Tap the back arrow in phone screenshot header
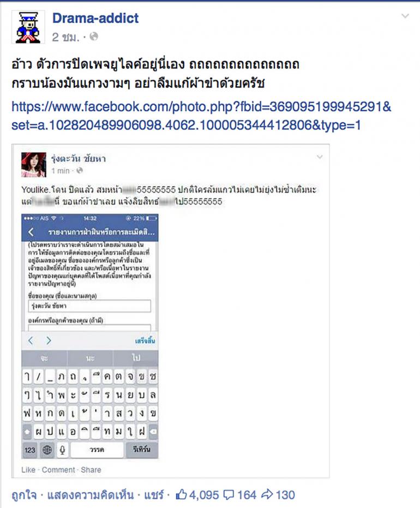The height and width of the screenshot is (508, 420). point(31,232)
